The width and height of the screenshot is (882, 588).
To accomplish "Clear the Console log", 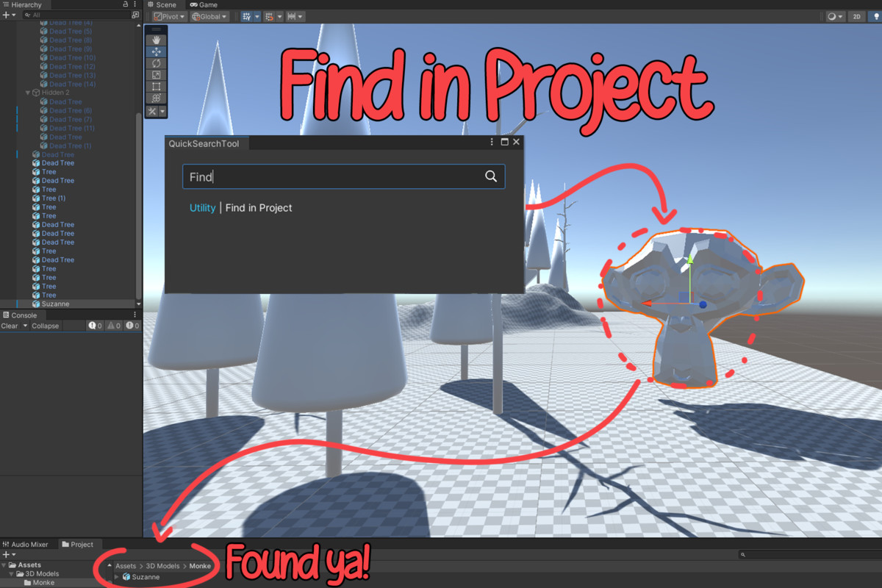I will pos(10,326).
